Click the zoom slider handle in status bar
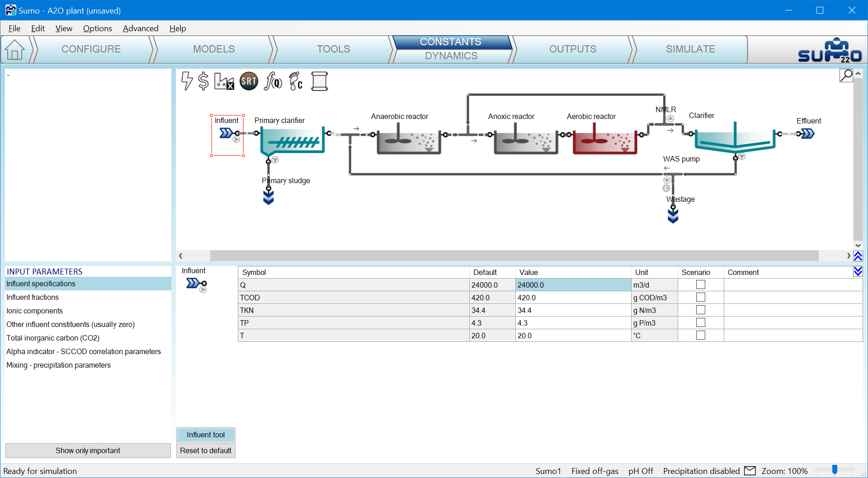868x478 pixels. [x=835, y=470]
